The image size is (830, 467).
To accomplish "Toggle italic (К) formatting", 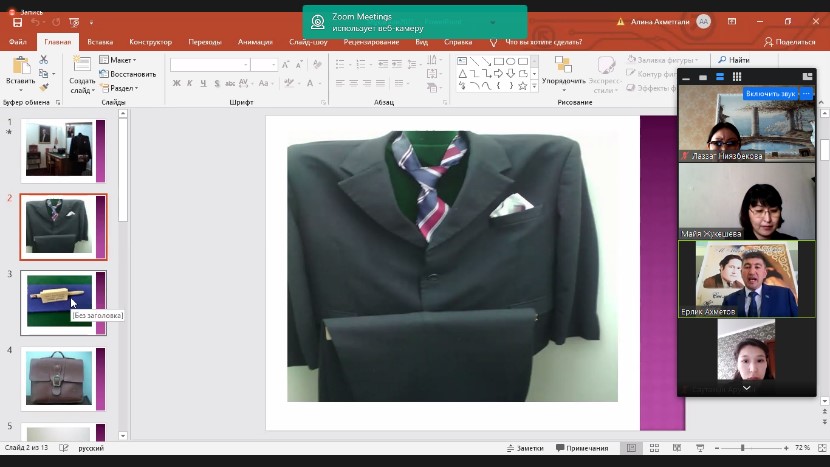I will pyautogui.click(x=190, y=84).
